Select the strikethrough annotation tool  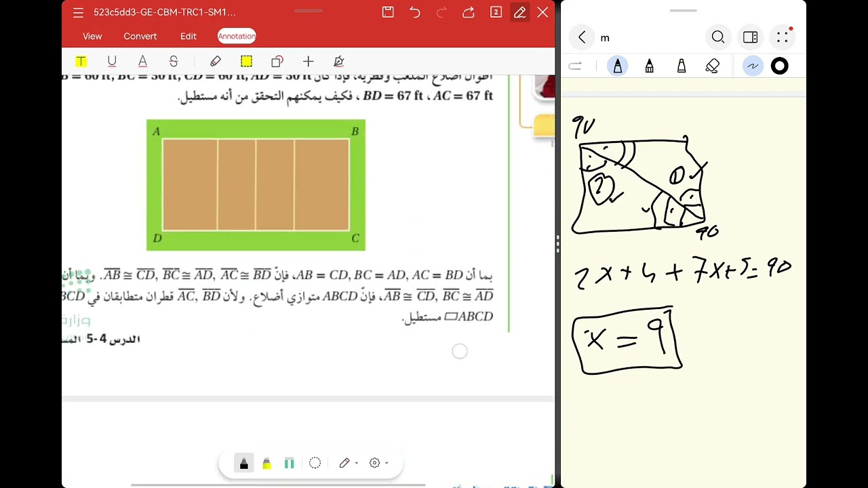pos(174,62)
